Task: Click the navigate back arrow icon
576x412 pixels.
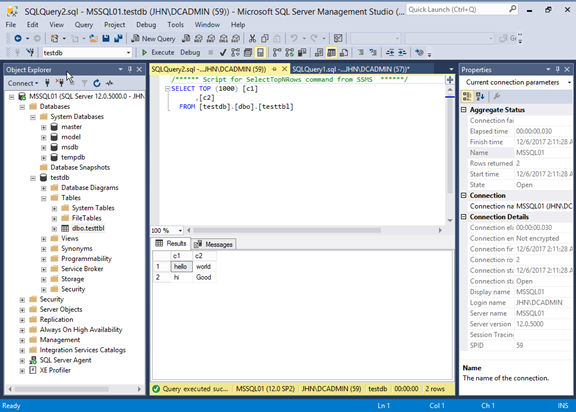Action: point(18,38)
